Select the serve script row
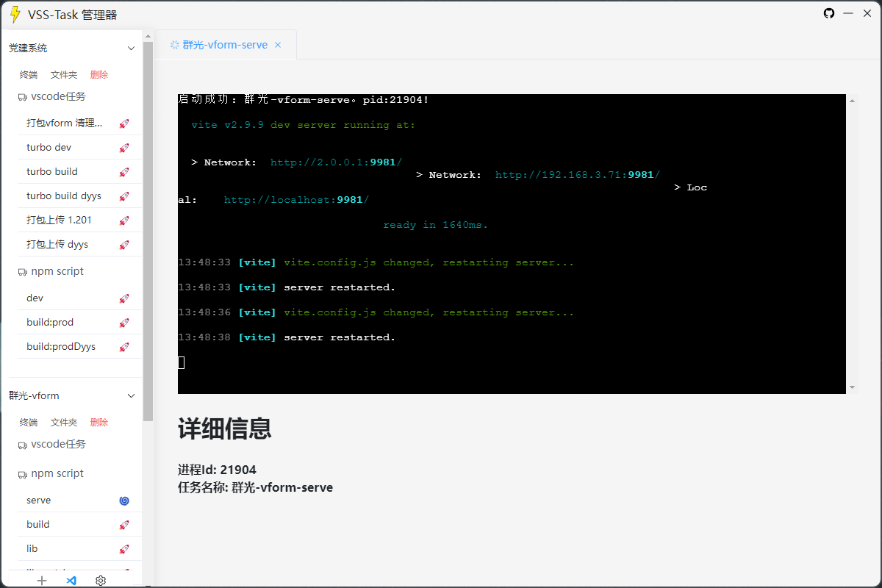Image resolution: width=882 pixels, height=588 pixels. (79, 501)
